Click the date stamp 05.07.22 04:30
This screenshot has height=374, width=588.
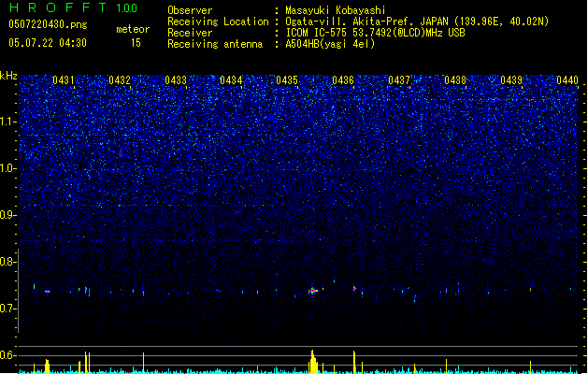pos(48,43)
